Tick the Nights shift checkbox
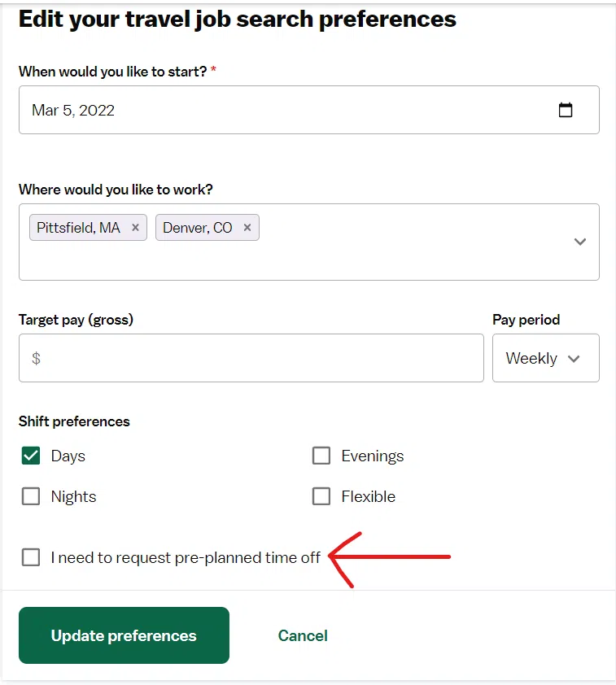Viewport: 616px width, 685px height. (31, 496)
